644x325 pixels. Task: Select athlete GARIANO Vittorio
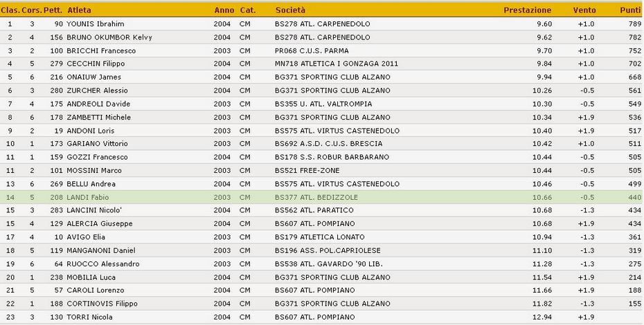pos(97,144)
